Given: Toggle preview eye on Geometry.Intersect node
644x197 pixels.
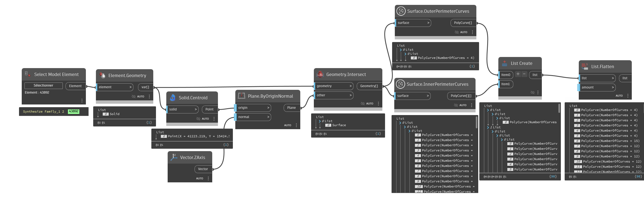Looking at the screenshot, I should 362,103.
